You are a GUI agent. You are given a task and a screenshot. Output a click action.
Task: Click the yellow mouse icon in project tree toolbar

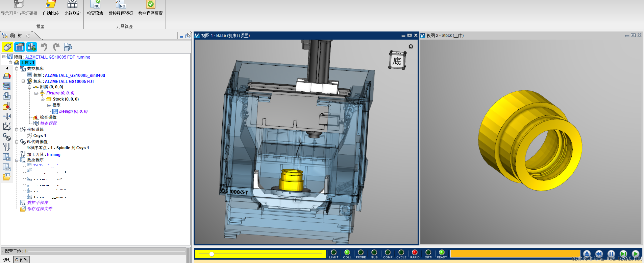pos(7,47)
